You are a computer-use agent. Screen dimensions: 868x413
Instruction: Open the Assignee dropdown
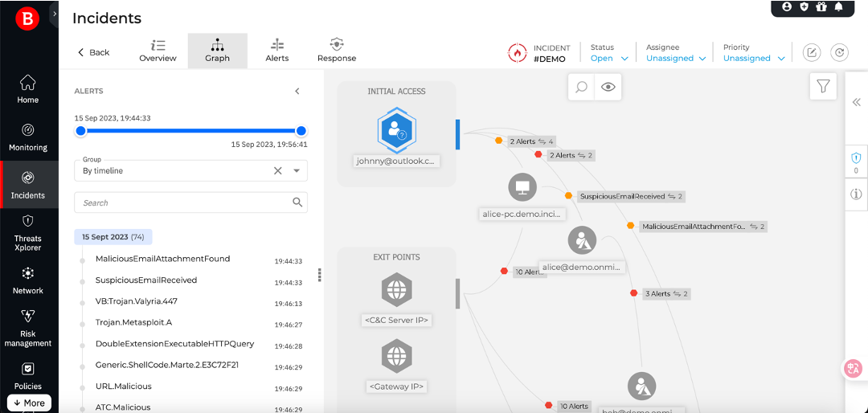pos(676,58)
